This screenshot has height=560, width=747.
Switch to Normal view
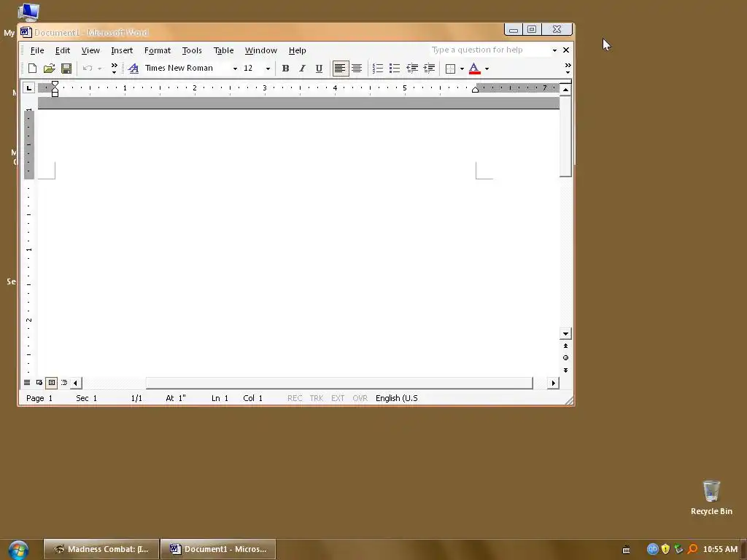tap(27, 382)
